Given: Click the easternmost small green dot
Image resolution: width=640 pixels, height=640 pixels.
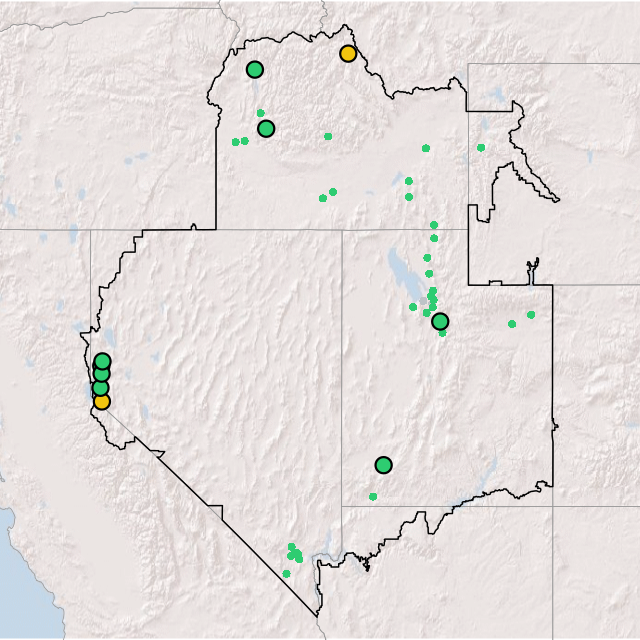Looking at the screenshot, I should click(531, 315).
